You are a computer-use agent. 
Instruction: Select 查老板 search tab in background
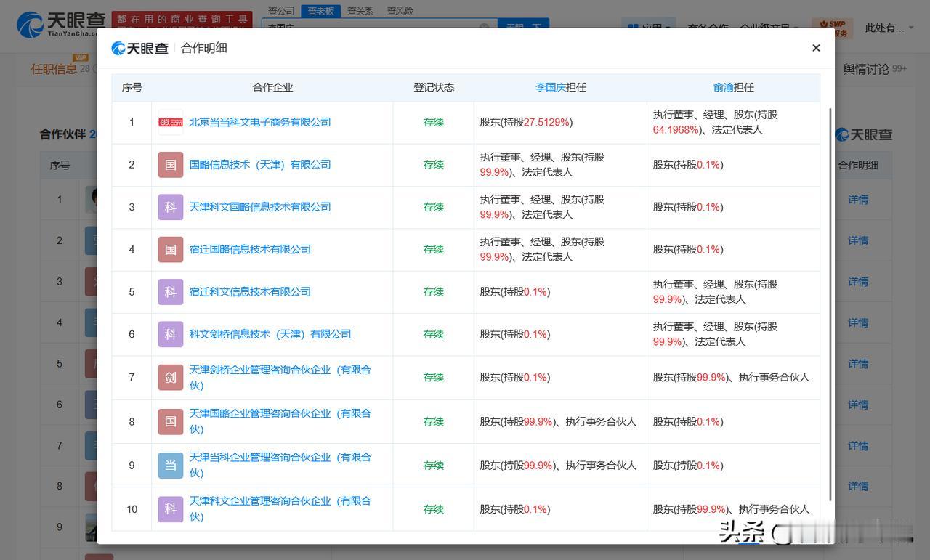pyautogui.click(x=320, y=11)
